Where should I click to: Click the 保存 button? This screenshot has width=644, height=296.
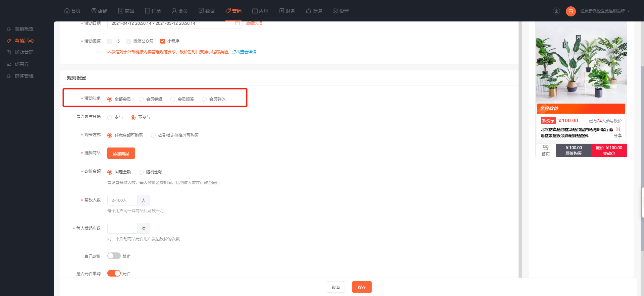362,287
